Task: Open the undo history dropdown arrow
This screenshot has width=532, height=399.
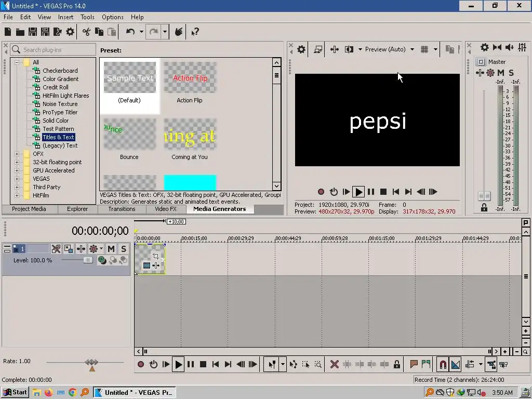Action: coord(141,32)
